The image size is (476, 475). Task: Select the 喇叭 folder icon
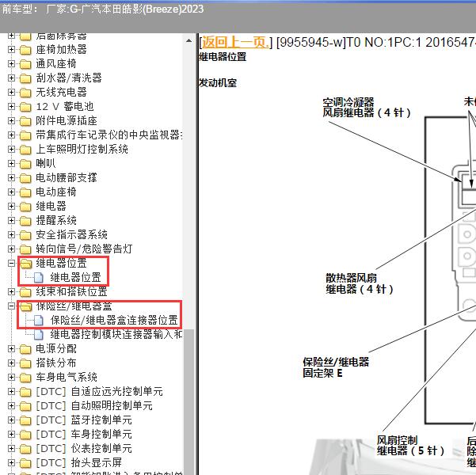click(25, 164)
